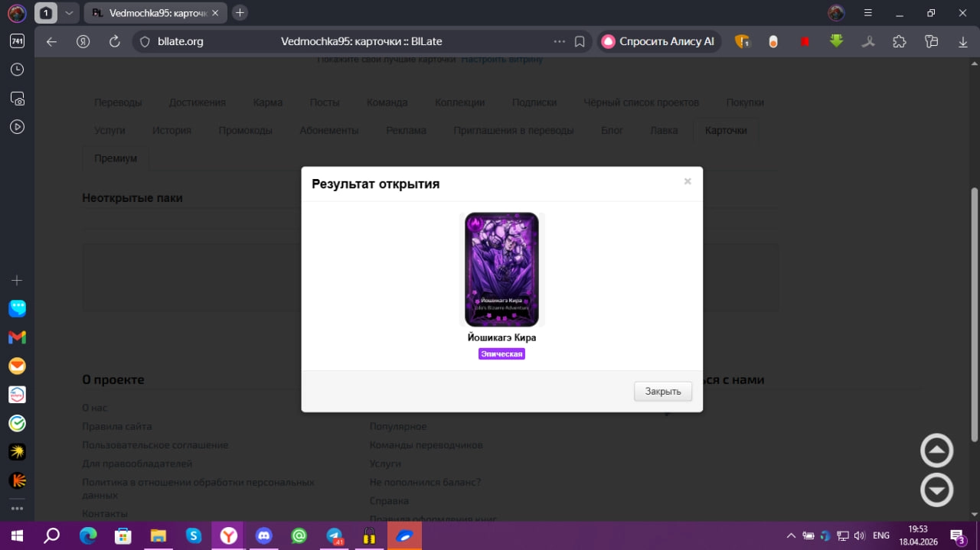This screenshot has width=980, height=550.
Task: Open the Чёрный список проектов tab
Action: click(x=642, y=103)
